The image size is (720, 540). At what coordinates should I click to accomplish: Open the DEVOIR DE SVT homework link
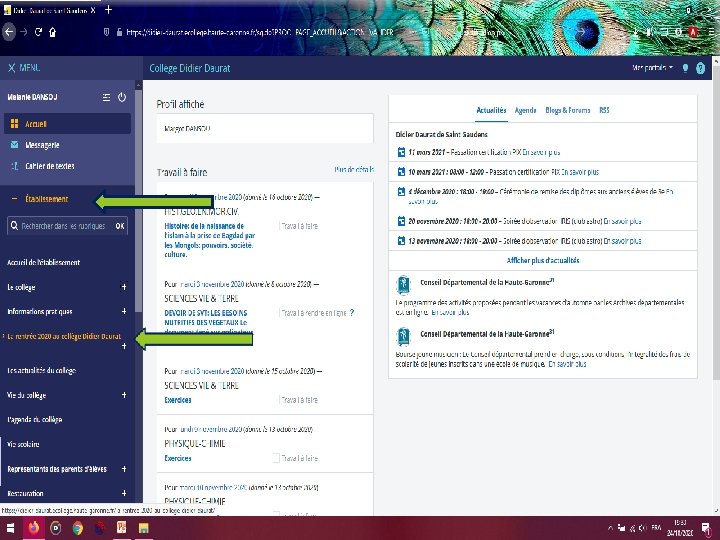coord(209,322)
